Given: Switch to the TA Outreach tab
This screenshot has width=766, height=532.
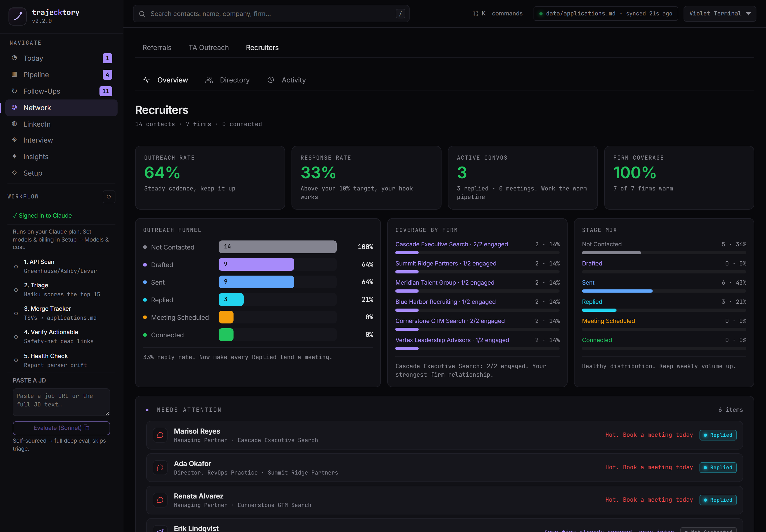Looking at the screenshot, I should pos(209,48).
